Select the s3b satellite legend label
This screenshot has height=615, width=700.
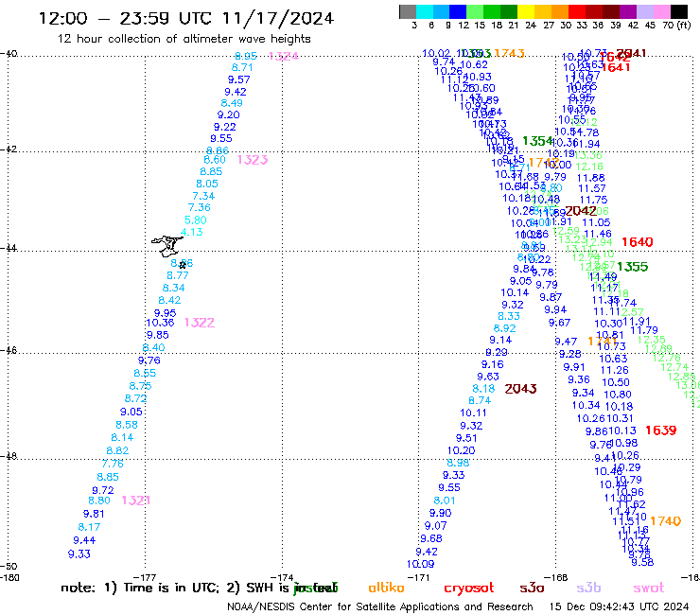[x=588, y=588]
